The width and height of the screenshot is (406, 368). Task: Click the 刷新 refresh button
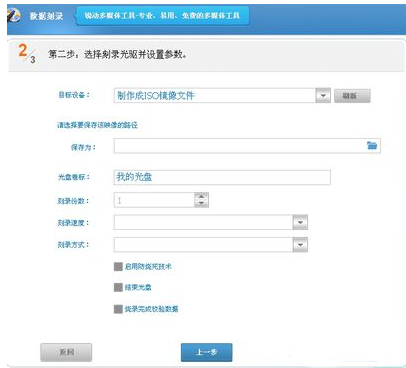pos(352,96)
